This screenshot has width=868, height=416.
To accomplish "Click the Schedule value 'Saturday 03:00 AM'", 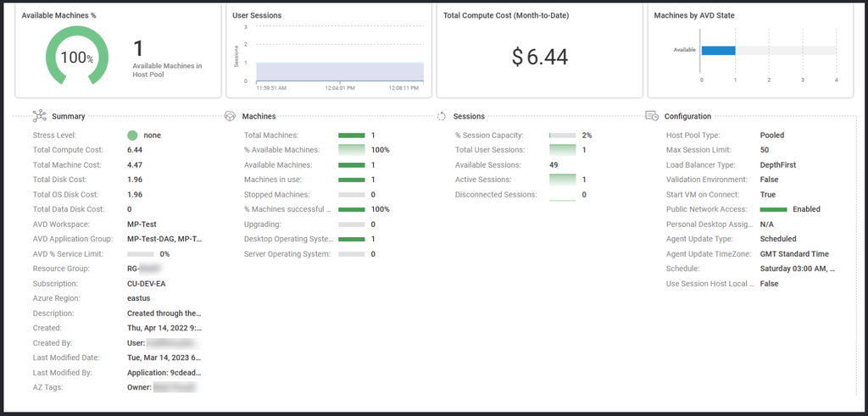I will pyautogui.click(x=798, y=269).
